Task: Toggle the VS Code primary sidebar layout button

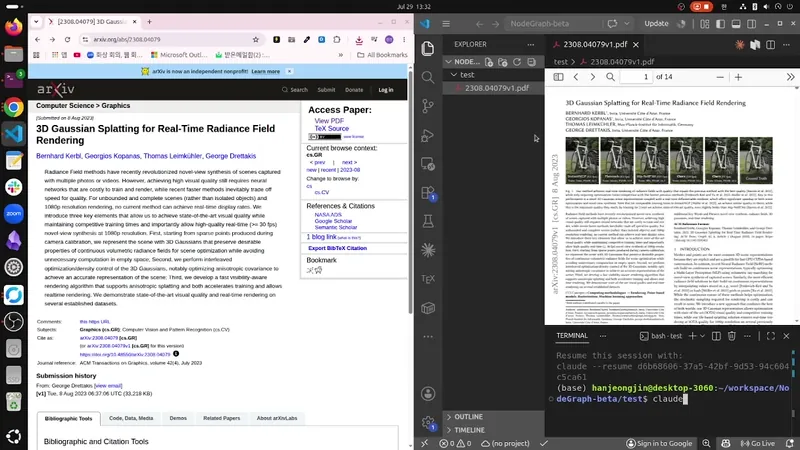Action: click(720, 24)
